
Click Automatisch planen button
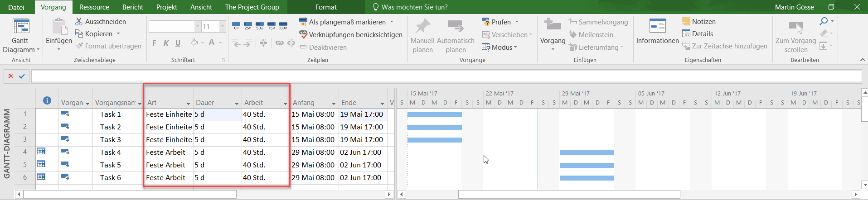click(455, 35)
